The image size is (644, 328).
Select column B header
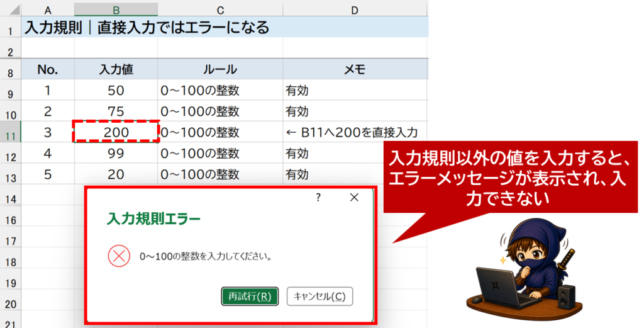point(116,10)
